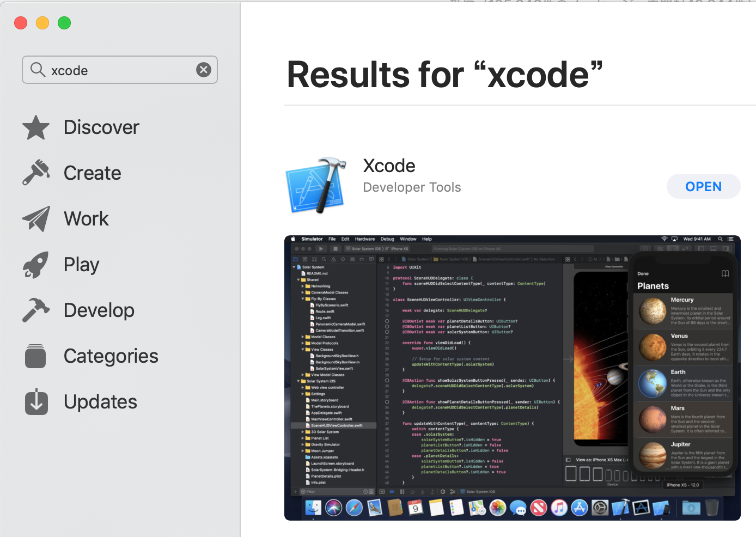Select the Work section with paper plane icon
756x537 pixels.
65,219
